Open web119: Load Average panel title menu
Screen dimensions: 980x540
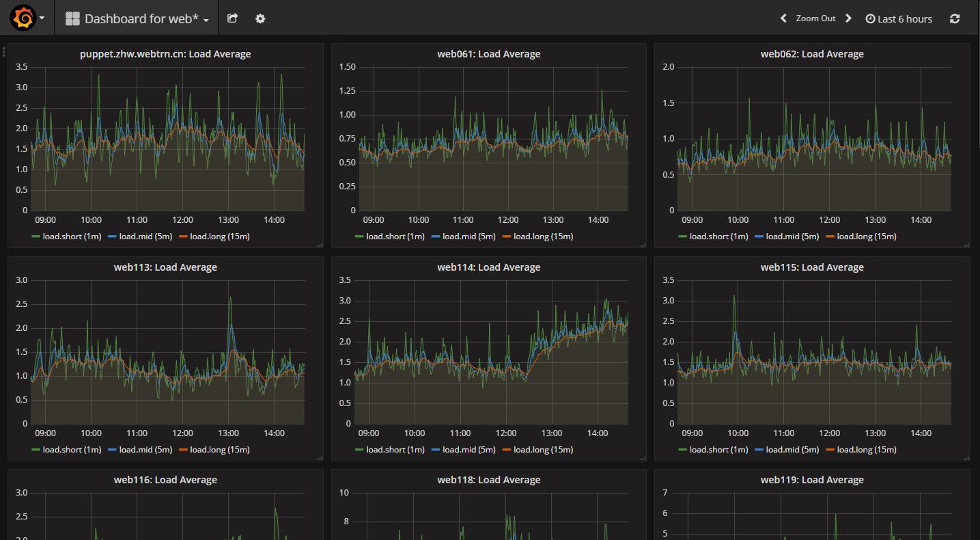click(x=812, y=480)
